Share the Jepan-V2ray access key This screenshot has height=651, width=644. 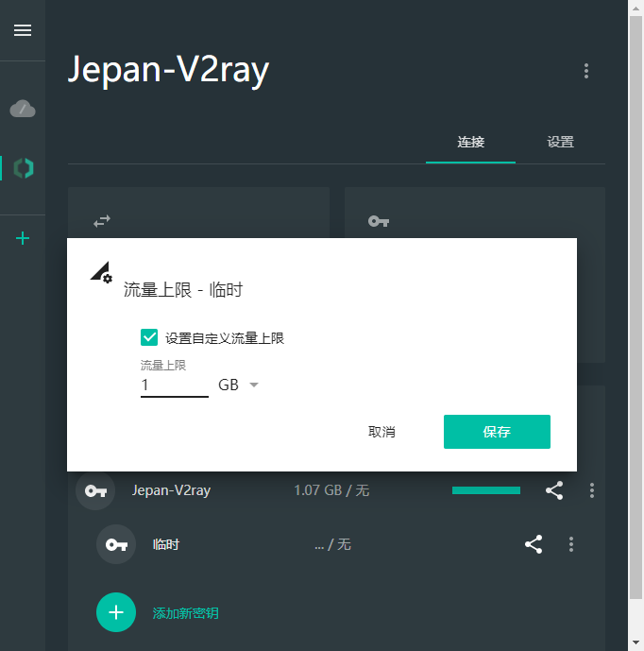(554, 490)
